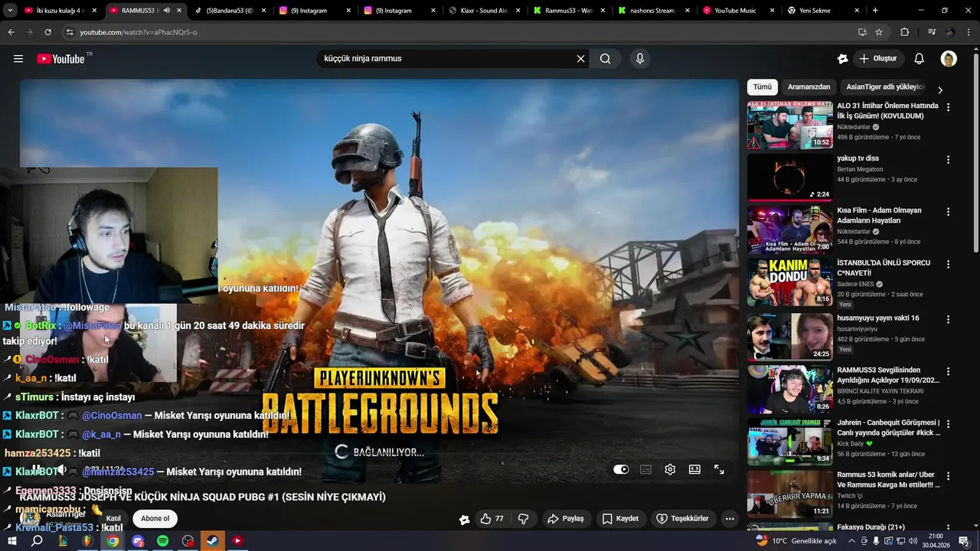Open the yakup tv diss thumbnail
The height and width of the screenshot is (551, 980).
click(789, 177)
